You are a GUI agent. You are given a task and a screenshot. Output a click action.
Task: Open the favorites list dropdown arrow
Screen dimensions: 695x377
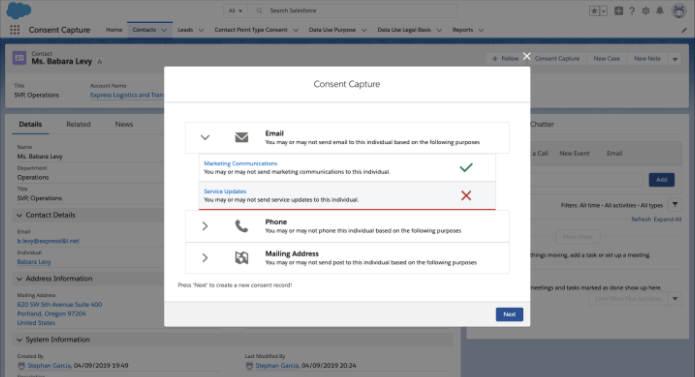pos(603,11)
